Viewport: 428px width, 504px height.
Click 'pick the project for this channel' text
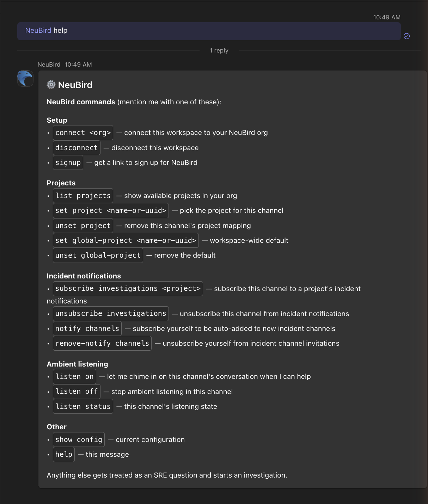pyautogui.click(x=232, y=210)
